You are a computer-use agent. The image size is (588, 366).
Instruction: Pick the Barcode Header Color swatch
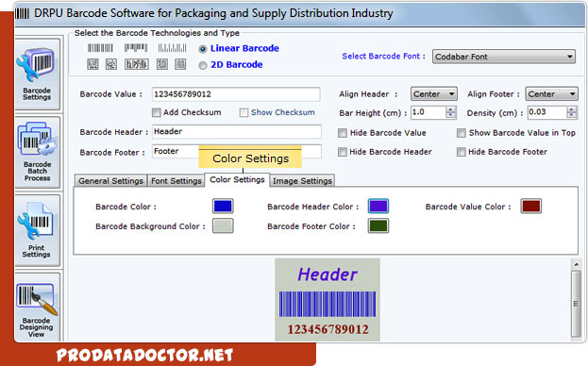[x=378, y=206]
